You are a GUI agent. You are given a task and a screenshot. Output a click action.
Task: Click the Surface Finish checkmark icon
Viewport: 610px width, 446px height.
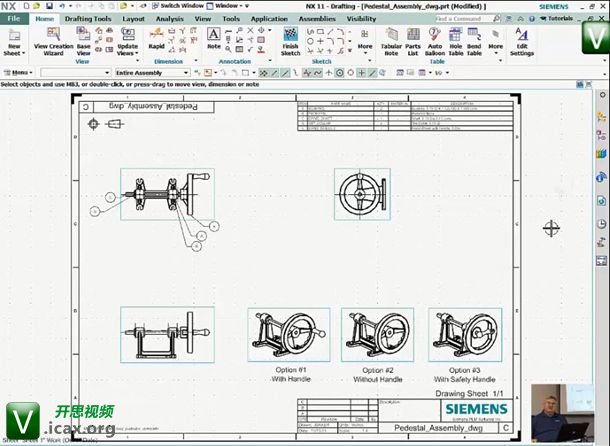pyautogui.click(x=250, y=49)
